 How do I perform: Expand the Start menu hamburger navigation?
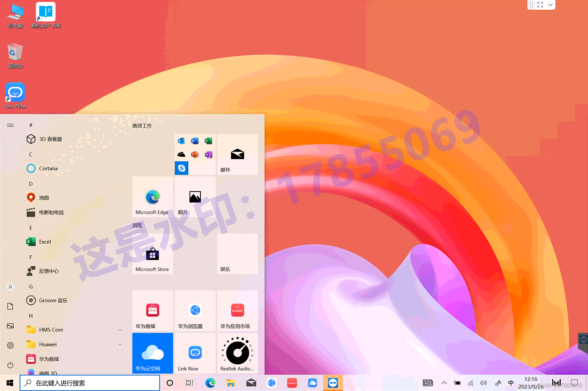tap(10, 125)
